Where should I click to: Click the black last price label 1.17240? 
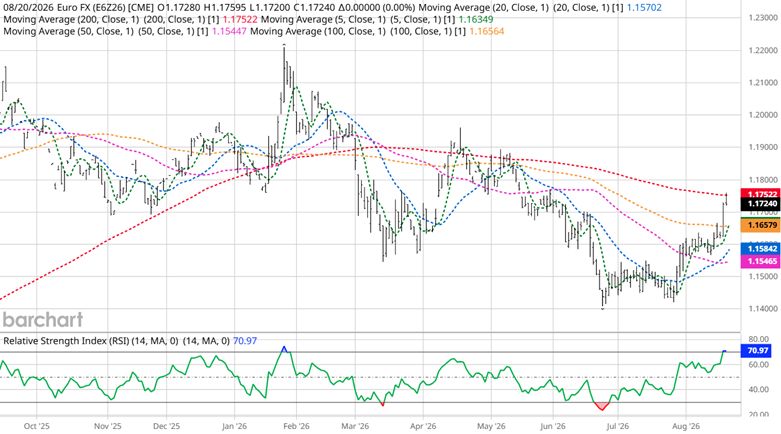pos(761,204)
